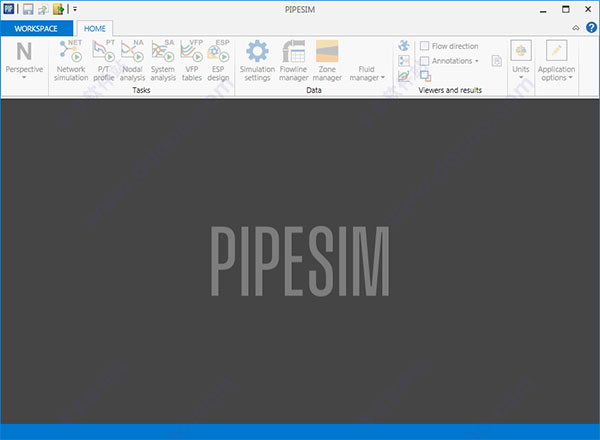The width and height of the screenshot is (600, 440).
Task: Expand the Perspective dropdown arrow
Action: [x=24, y=78]
